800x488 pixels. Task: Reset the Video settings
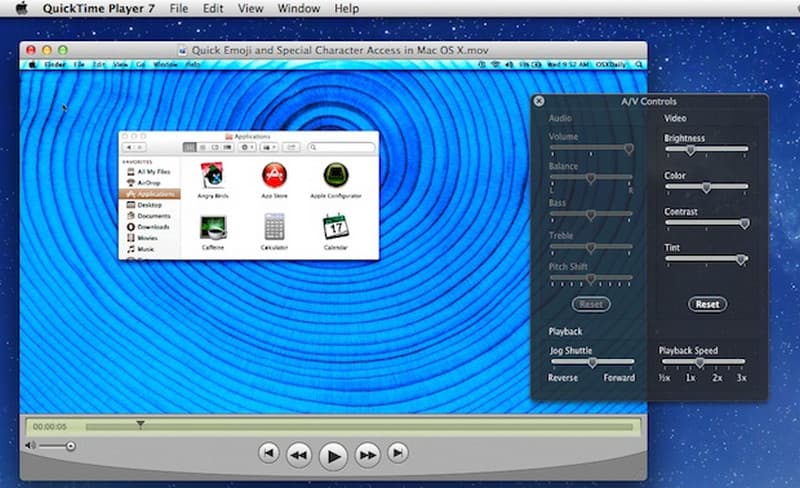pyautogui.click(x=707, y=304)
